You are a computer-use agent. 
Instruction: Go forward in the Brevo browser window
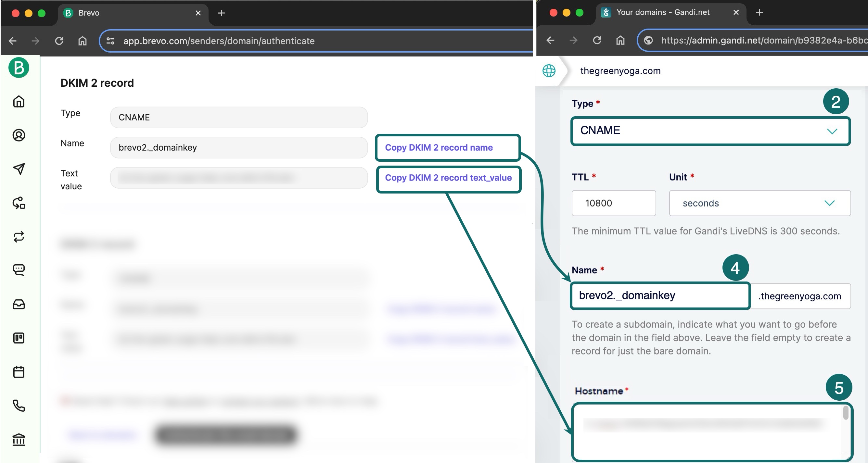[35, 41]
